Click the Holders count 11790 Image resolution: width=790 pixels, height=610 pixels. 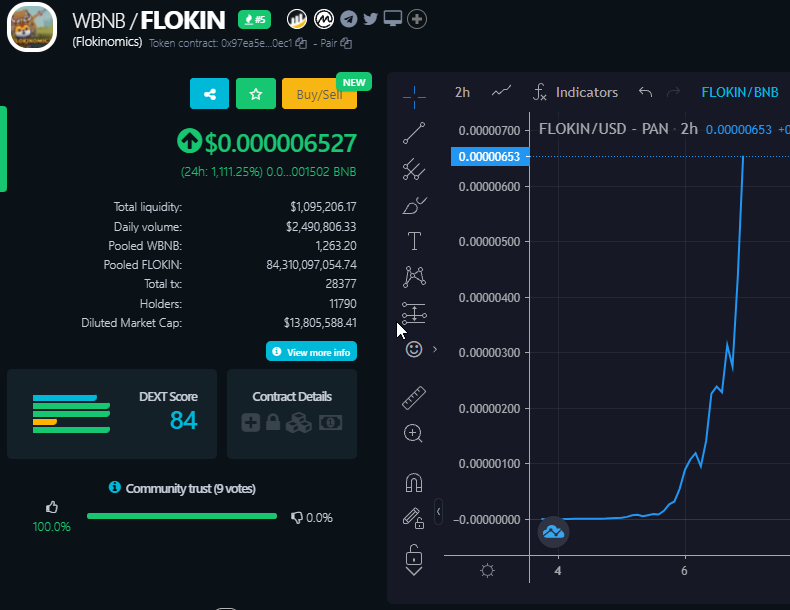[343, 304]
